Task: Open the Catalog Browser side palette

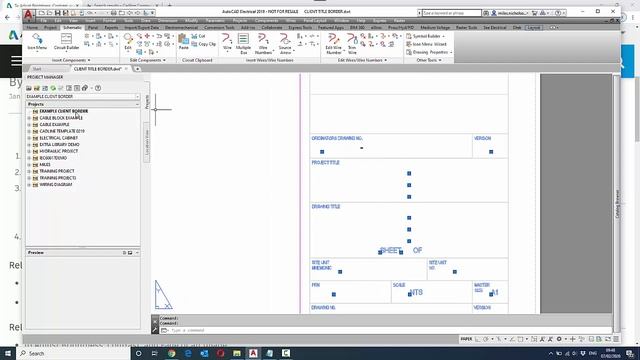Action: pos(617,204)
